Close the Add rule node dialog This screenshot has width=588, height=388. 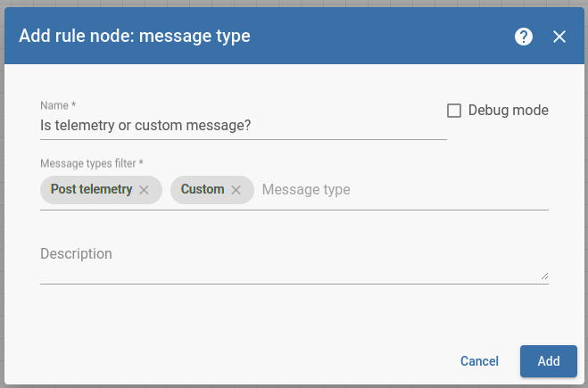click(559, 37)
